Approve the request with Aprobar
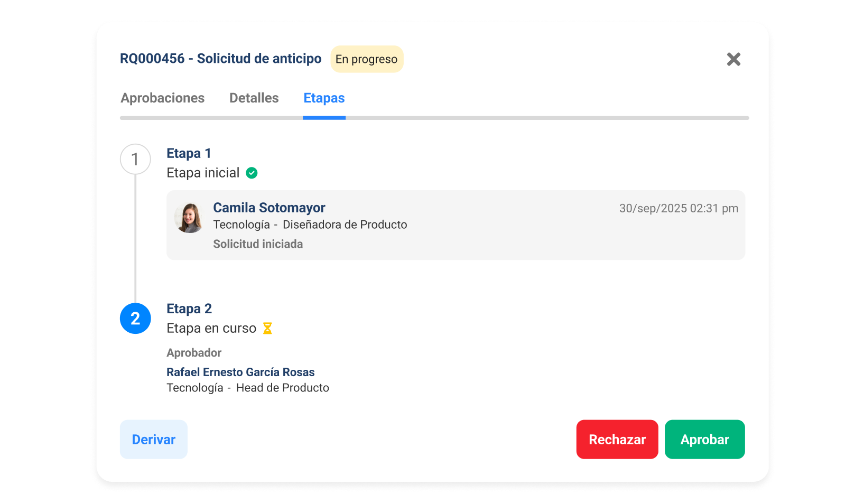Viewport: 864px width, 504px height. coord(704,440)
